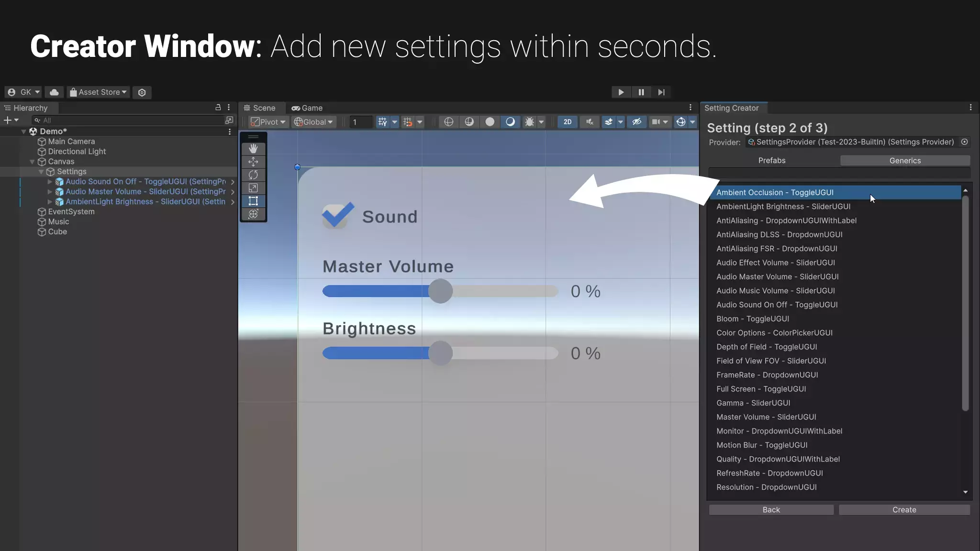Open the Pivot dropdown
Image resolution: width=980 pixels, height=551 pixels.
pos(268,122)
